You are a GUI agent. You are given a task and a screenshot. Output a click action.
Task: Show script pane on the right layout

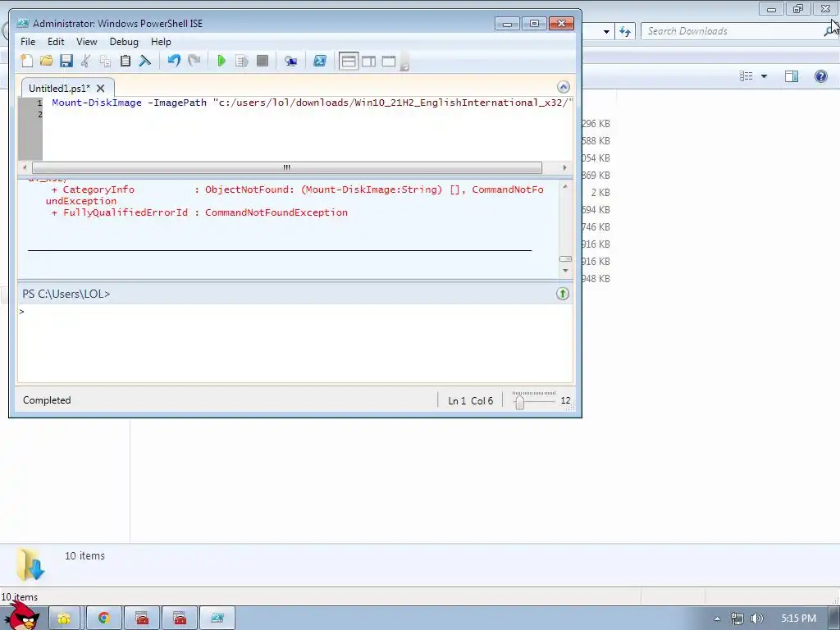(368, 61)
